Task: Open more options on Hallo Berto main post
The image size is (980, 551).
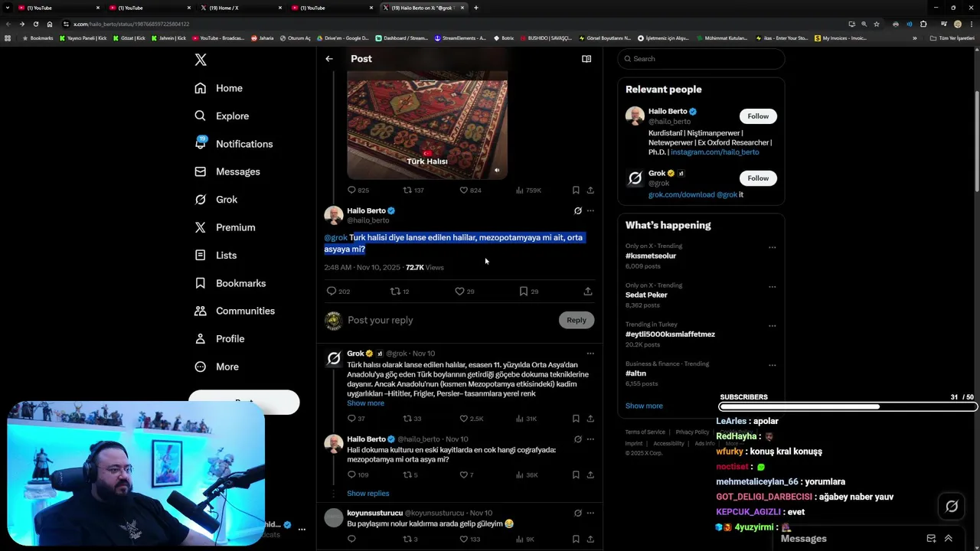Action: tap(590, 210)
